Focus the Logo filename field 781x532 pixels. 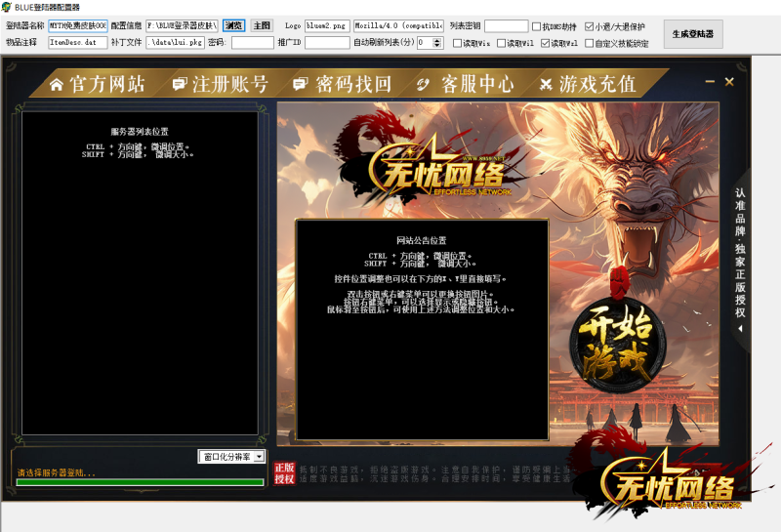pos(327,25)
